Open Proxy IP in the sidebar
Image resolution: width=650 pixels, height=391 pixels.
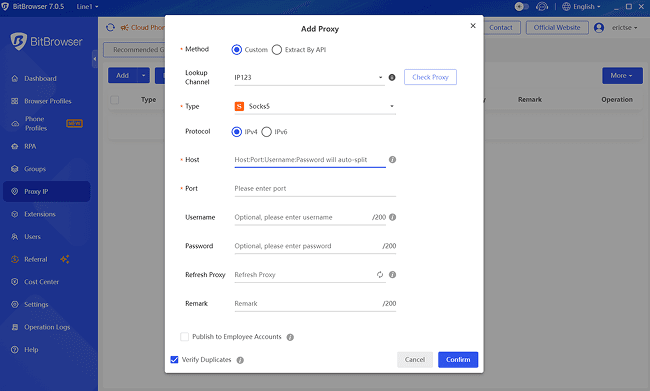coord(46,192)
